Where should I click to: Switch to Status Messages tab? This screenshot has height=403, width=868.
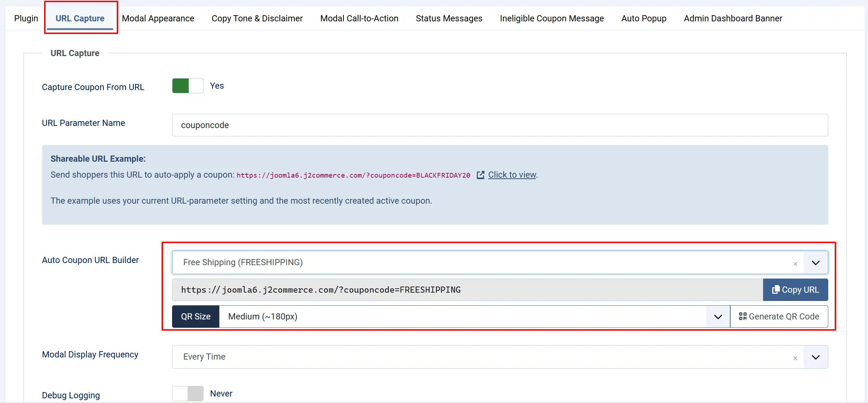pos(449,18)
